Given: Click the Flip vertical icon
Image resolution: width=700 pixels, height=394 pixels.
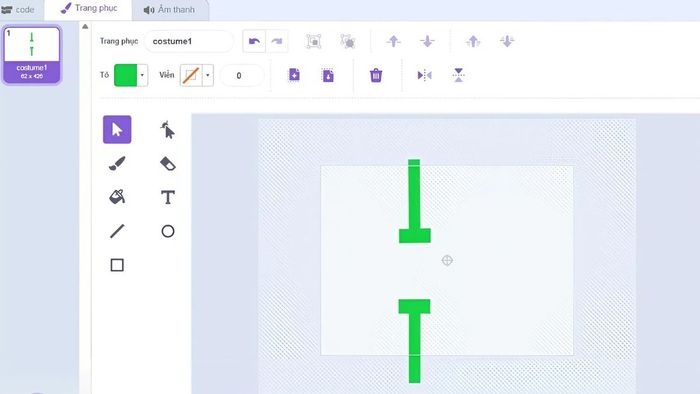Looking at the screenshot, I should (x=458, y=75).
